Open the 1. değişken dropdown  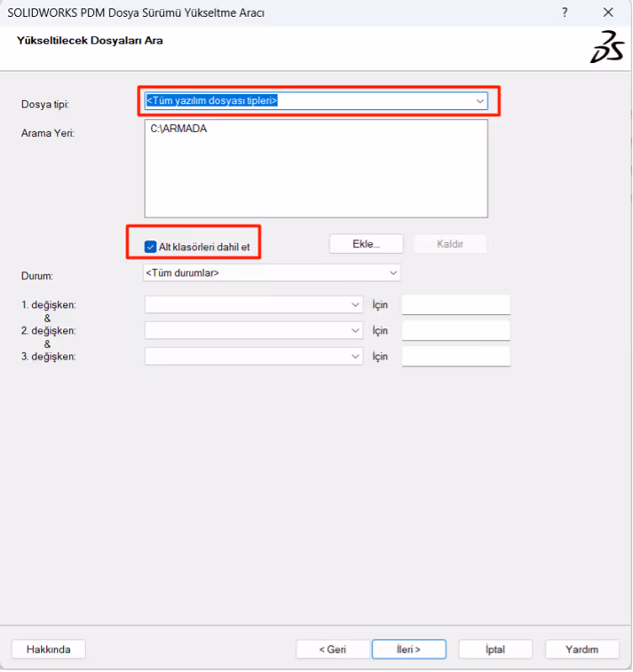coord(254,305)
